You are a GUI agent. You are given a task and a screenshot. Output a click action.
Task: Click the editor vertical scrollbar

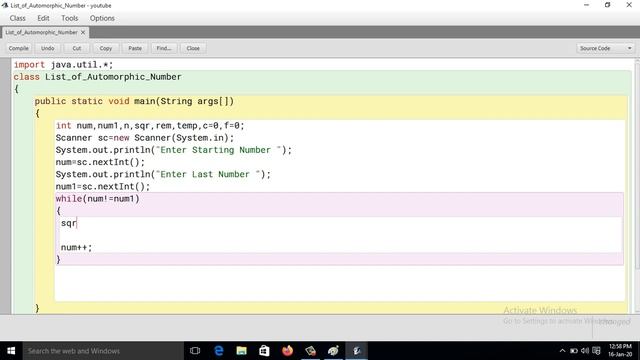pos(637,186)
